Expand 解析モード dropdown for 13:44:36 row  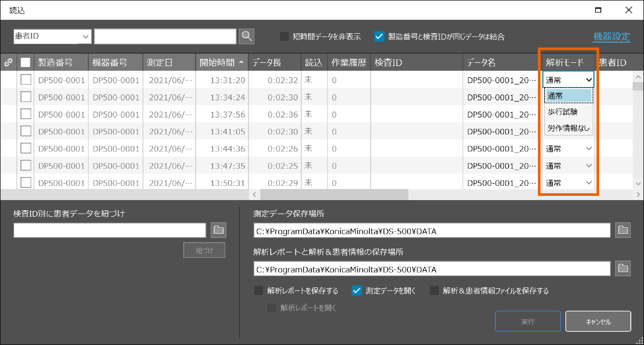(589, 149)
